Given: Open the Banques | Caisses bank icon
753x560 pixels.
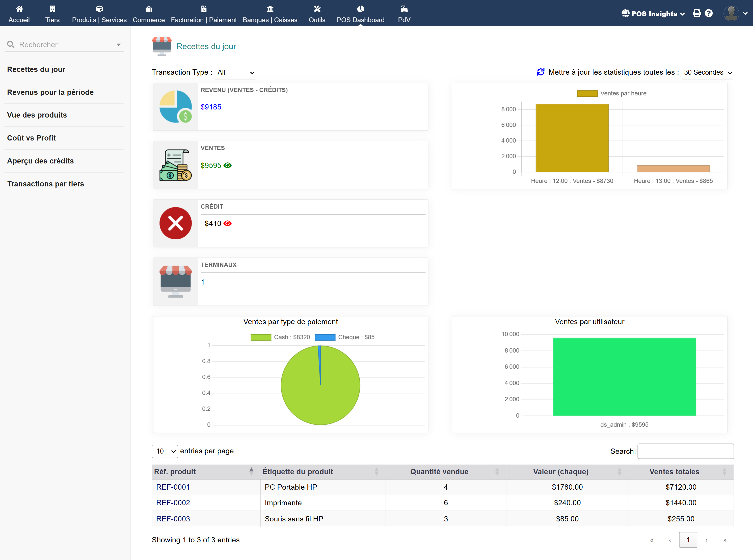Looking at the screenshot, I should tap(270, 9).
